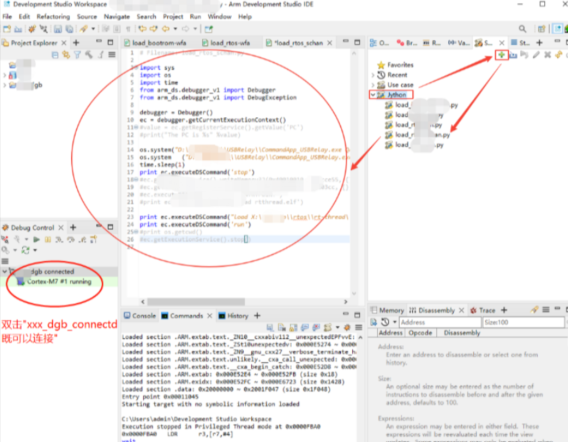Open the connect lightning dropdown in Debug Control

coord(26,239)
